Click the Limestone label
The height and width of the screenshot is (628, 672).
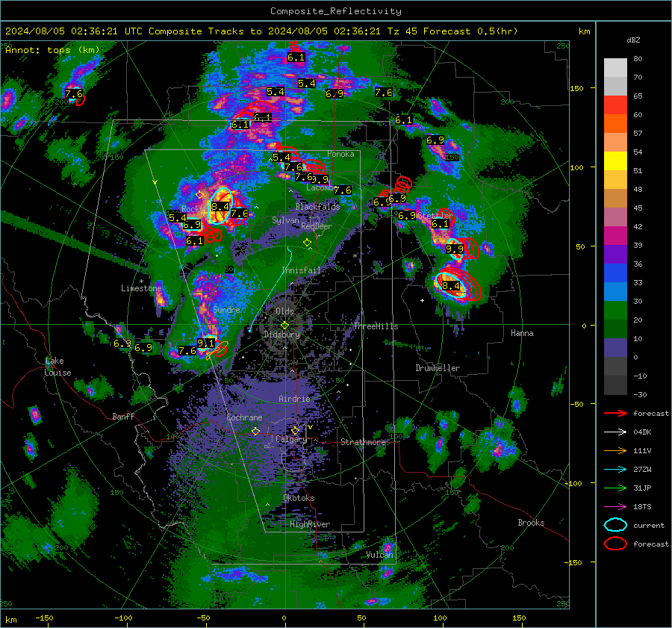tap(141, 288)
